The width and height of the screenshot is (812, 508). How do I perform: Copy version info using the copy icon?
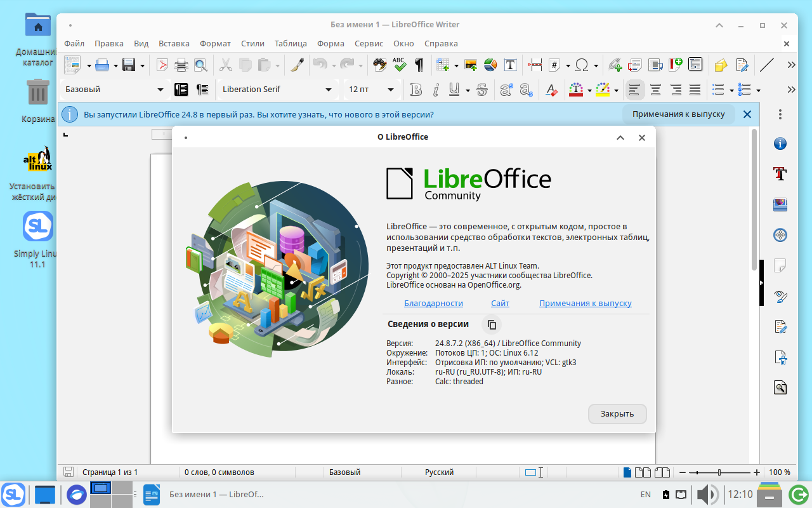(x=492, y=324)
